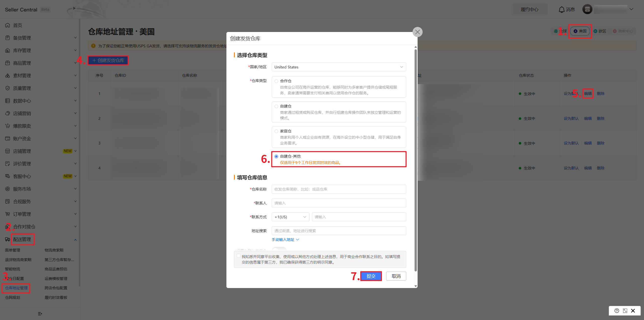Click the 消息 notification bell icon
This screenshot has height=320, width=644.
coord(561,10)
